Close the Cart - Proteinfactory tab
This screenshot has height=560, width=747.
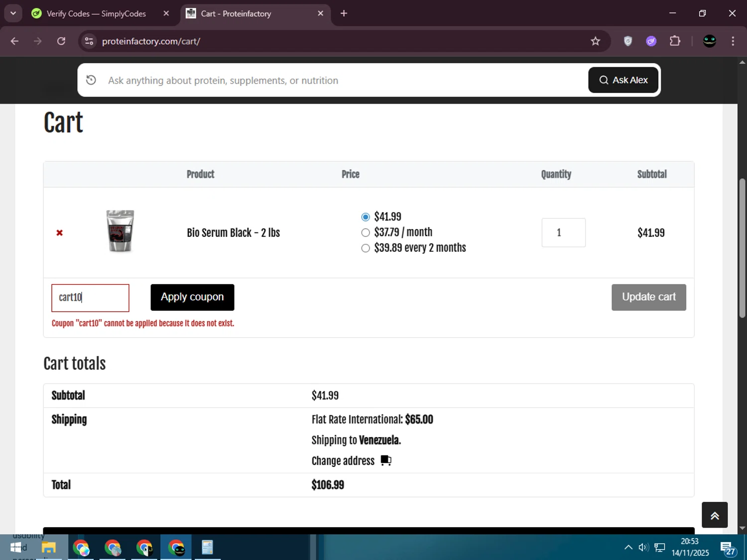321,13
